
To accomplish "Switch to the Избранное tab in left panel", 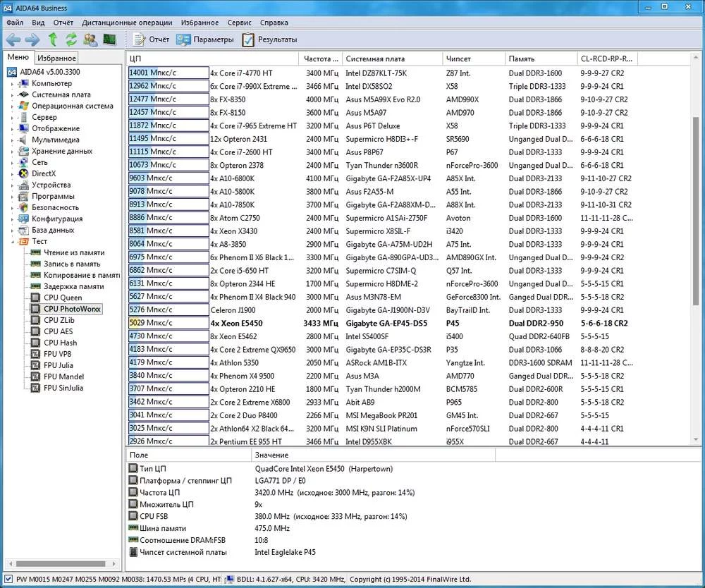I will point(56,59).
